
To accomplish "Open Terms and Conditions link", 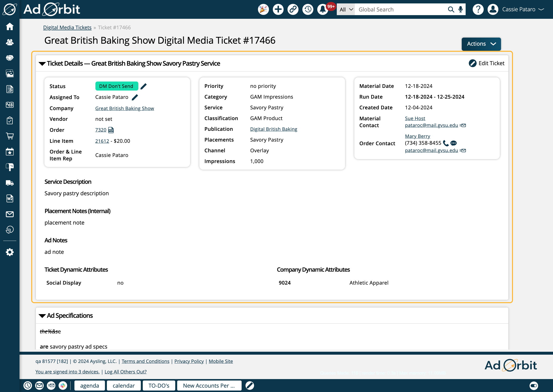I will coord(145,361).
